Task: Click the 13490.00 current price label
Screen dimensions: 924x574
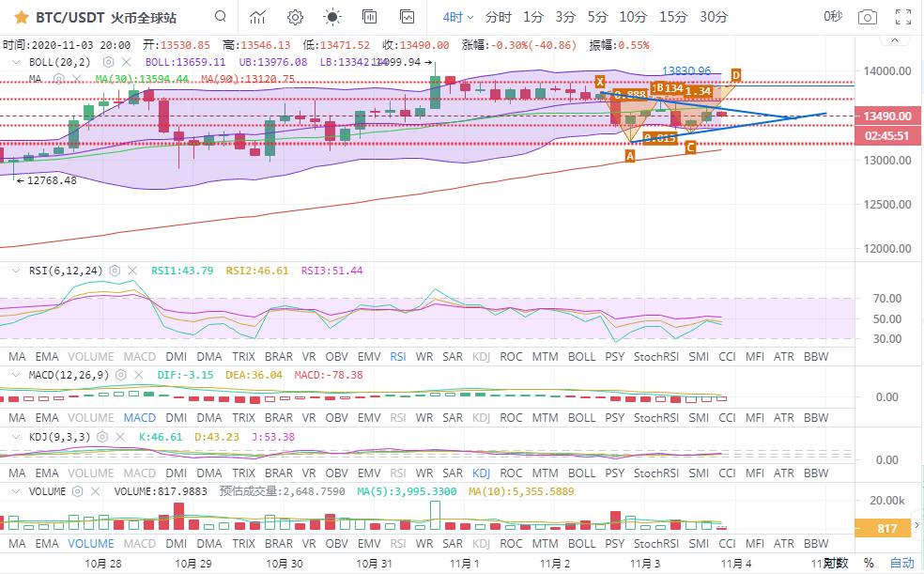Action: [x=887, y=116]
